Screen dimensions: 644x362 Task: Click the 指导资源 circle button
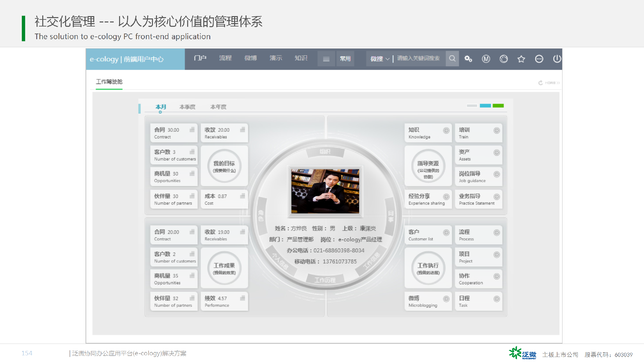[428, 166]
